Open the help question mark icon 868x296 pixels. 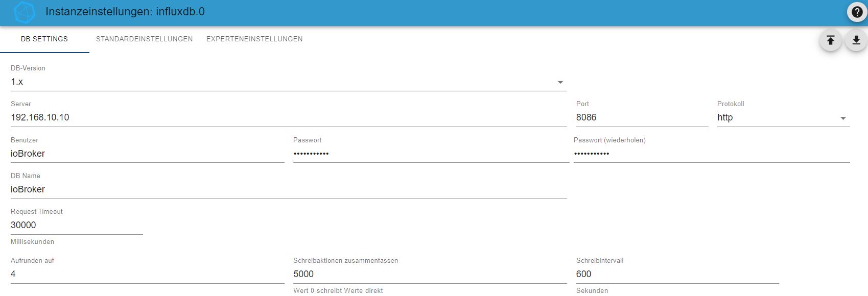[857, 12]
